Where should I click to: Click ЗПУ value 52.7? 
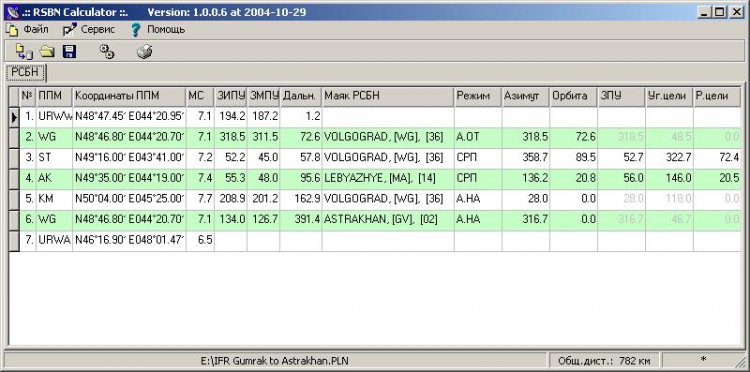(x=621, y=158)
